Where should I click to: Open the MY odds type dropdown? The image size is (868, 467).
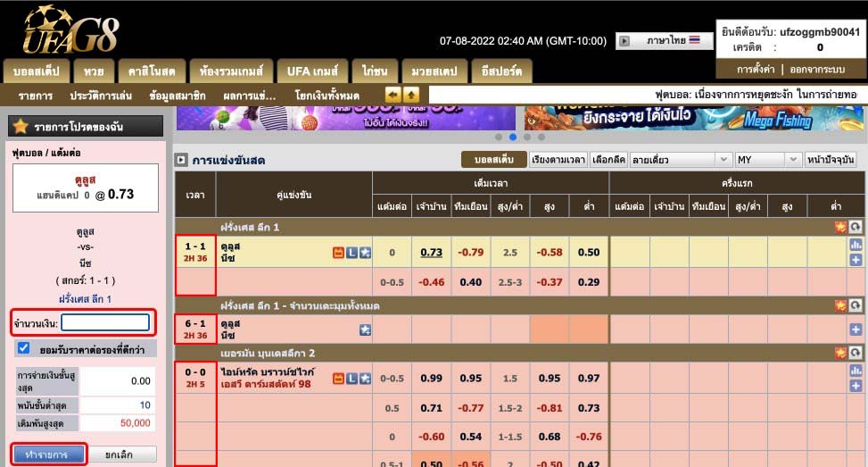[x=768, y=160]
